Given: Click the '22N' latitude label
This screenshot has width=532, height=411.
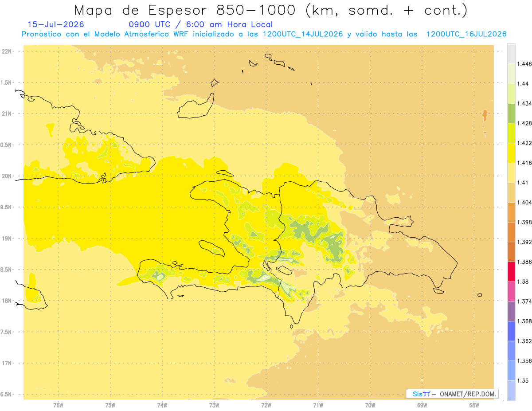Looking at the screenshot, I should tap(7, 51).
